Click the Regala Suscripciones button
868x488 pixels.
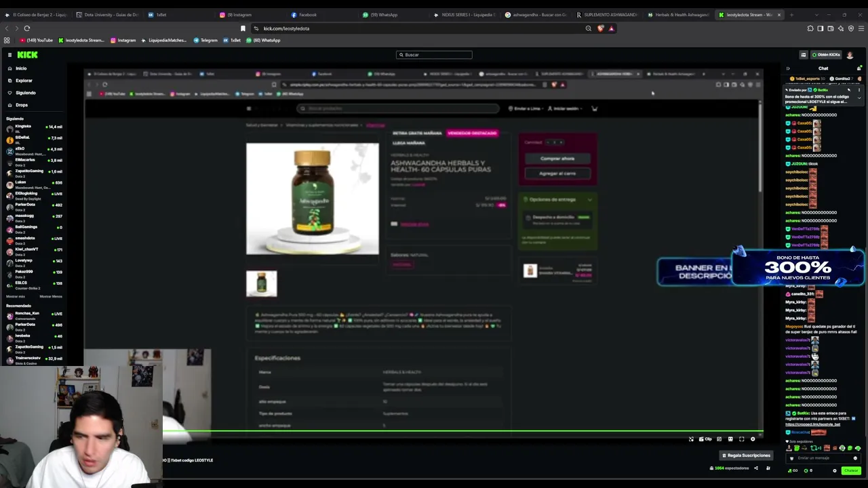tap(747, 455)
